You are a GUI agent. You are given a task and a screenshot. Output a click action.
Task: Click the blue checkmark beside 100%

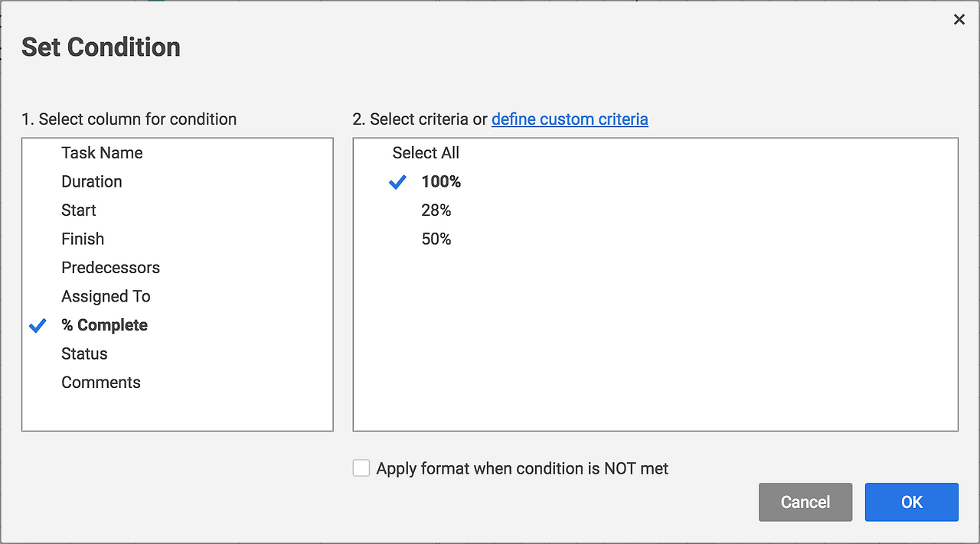coord(397,182)
